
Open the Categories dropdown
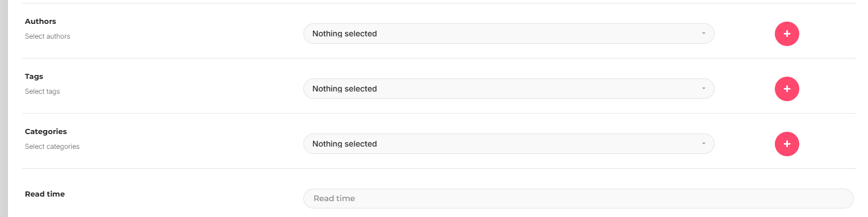point(508,144)
